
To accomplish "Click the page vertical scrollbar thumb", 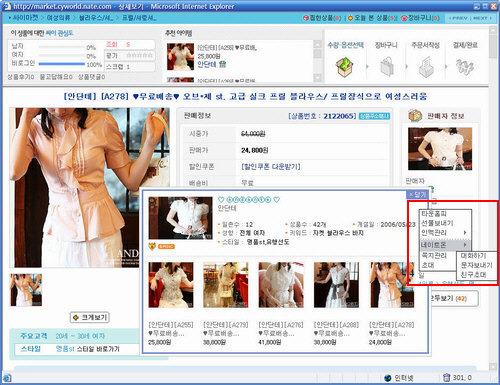I will pos(494,46).
